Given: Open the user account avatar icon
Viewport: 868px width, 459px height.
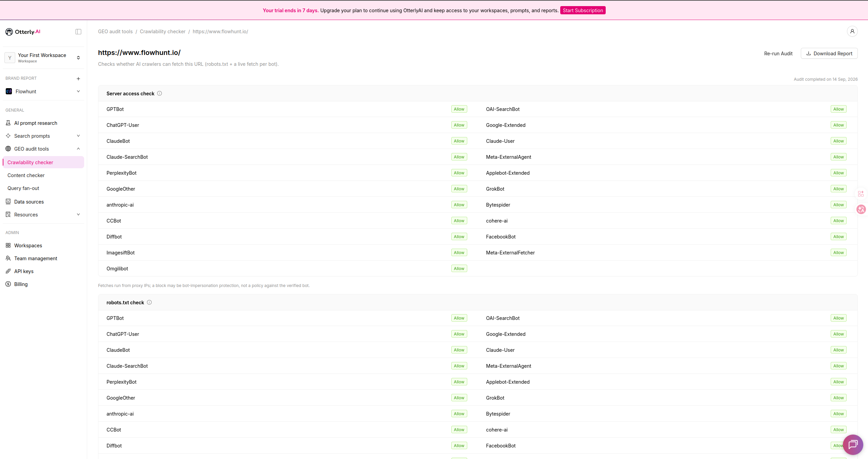Looking at the screenshot, I should [x=852, y=31].
